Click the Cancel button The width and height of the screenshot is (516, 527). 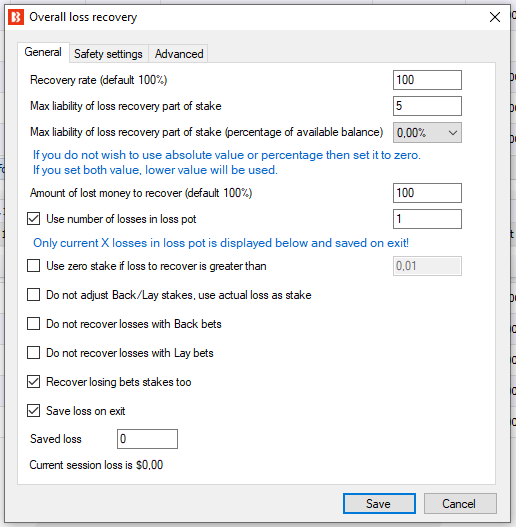(460, 503)
